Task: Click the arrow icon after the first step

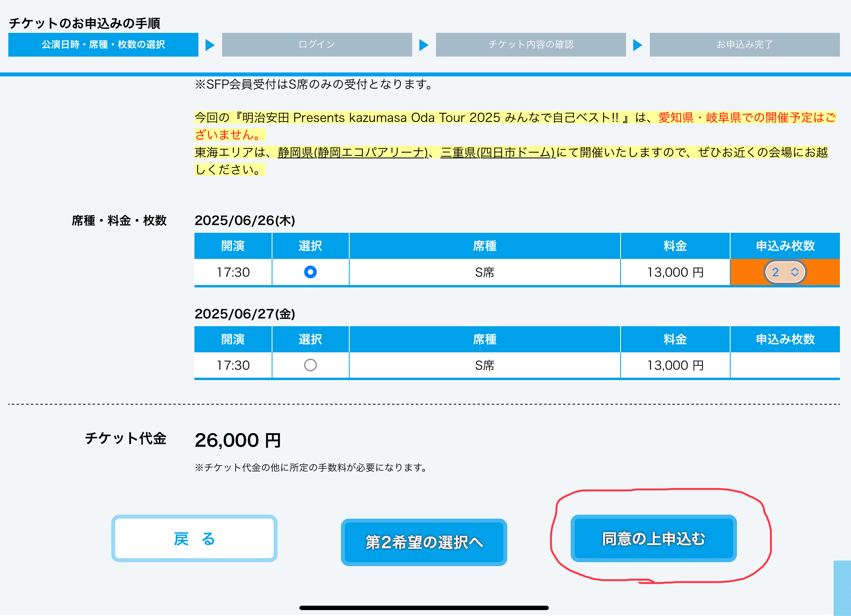Action: point(210,45)
